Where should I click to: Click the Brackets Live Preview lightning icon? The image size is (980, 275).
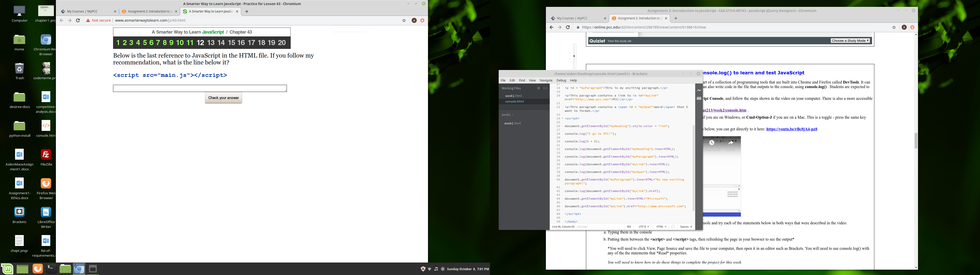(x=699, y=90)
